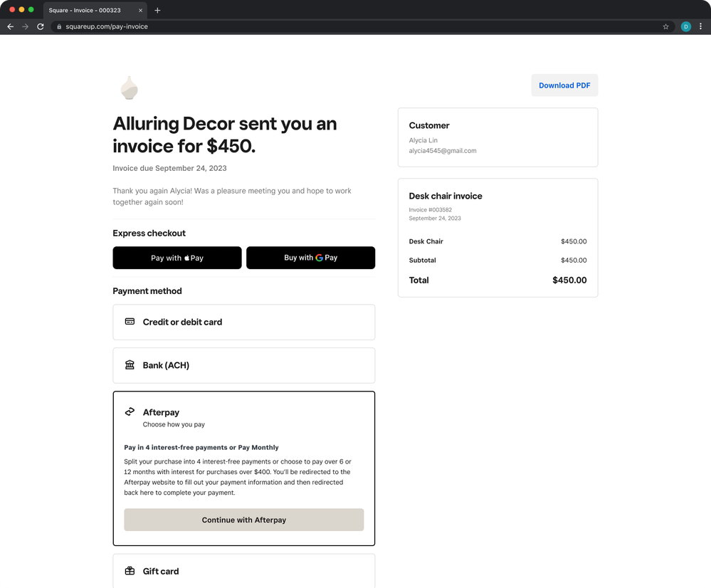Reload the invoice page
The image size is (711, 588).
(41, 26)
